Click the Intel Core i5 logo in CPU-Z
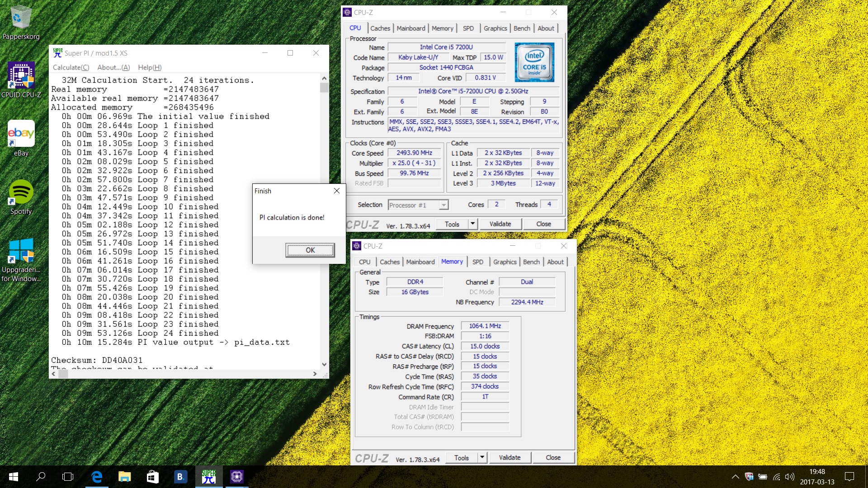The width and height of the screenshot is (868, 488). coord(534,62)
